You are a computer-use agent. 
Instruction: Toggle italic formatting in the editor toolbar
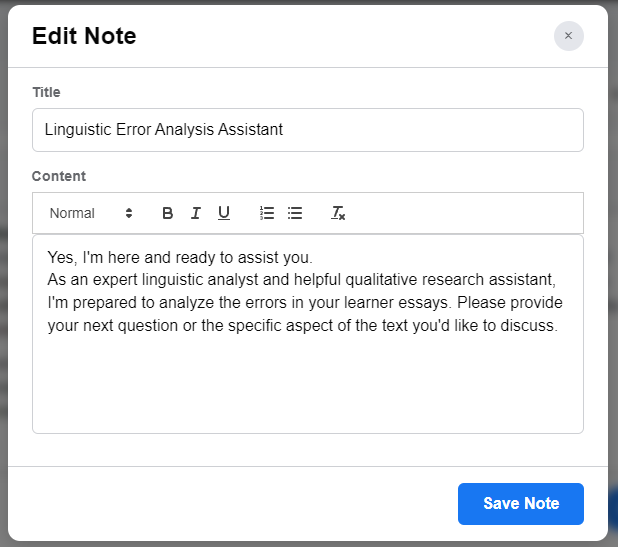[196, 213]
